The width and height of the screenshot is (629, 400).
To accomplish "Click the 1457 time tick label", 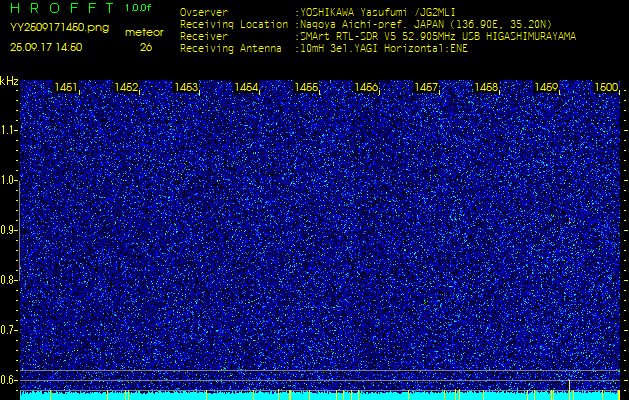I will click(x=426, y=87).
